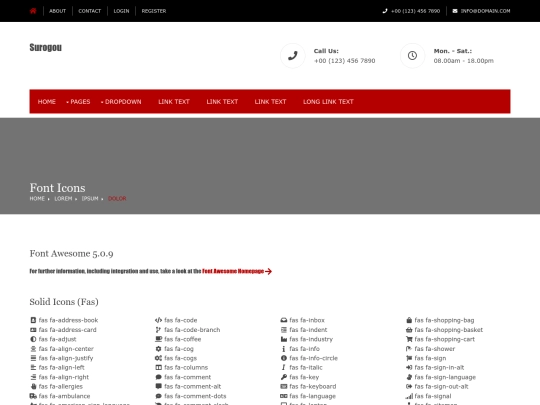The height and width of the screenshot is (405, 540).
Task: Click the text 'fas fa-comment-dots'
Action: tap(195, 396)
